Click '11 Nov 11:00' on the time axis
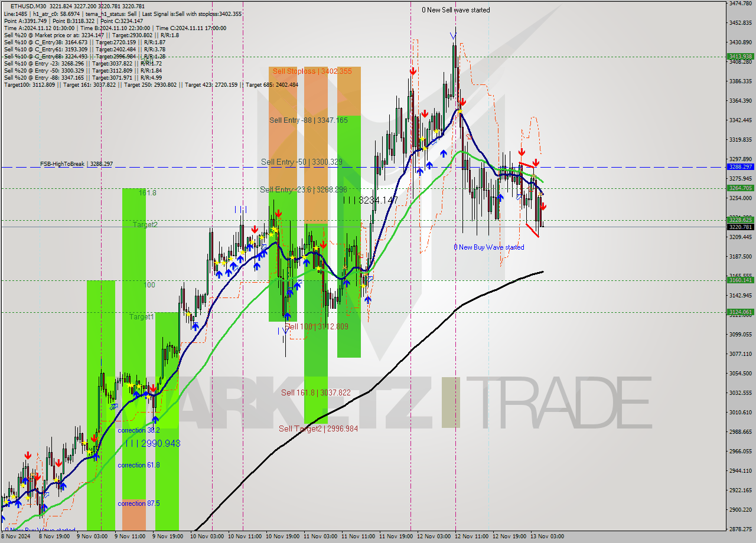Screen dimensions: 756x543 coord(358,537)
